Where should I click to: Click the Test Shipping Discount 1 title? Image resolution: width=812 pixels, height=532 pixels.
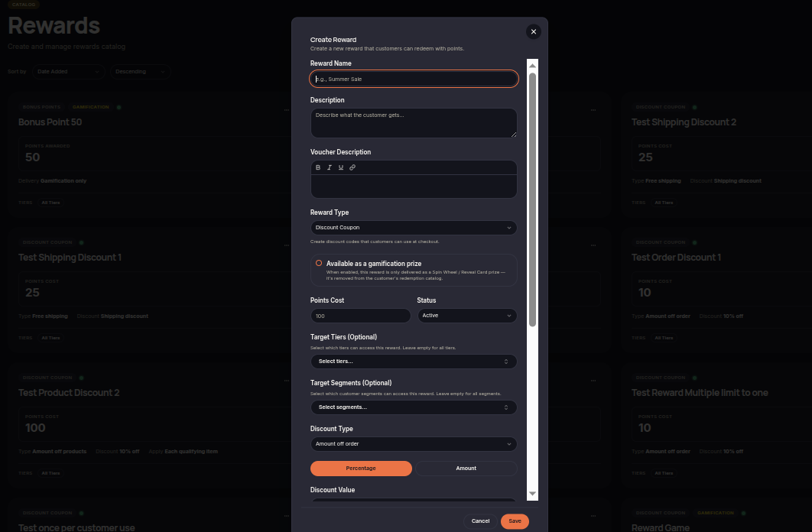(70, 257)
